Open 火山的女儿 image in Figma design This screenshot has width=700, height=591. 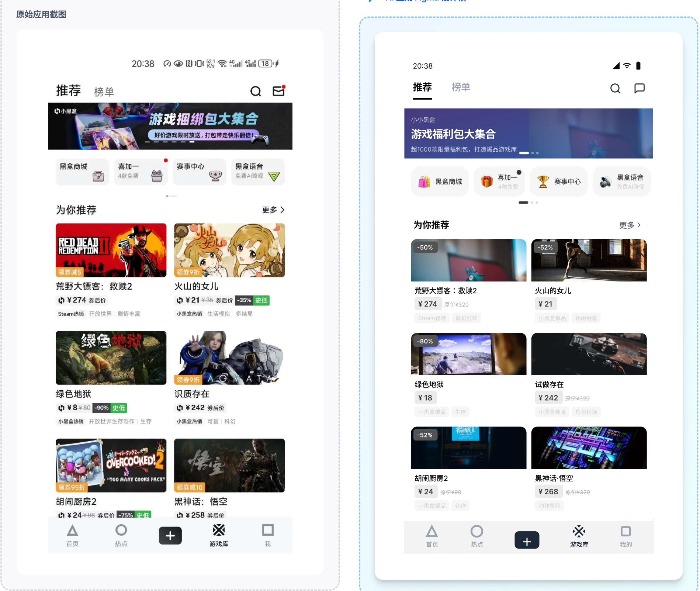click(589, 260)
